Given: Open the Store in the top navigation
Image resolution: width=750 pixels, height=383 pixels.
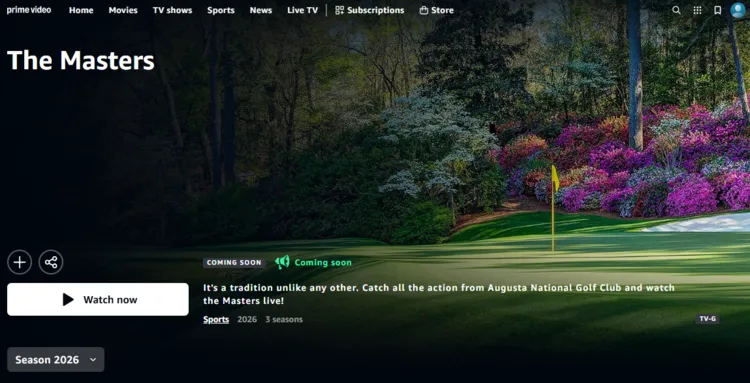Looking at the screenshot, I should coord(436,10).
